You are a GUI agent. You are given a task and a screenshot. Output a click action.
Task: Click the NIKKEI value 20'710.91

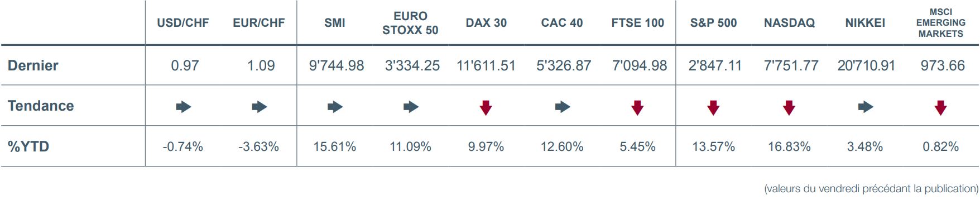(x=866, y=65)
